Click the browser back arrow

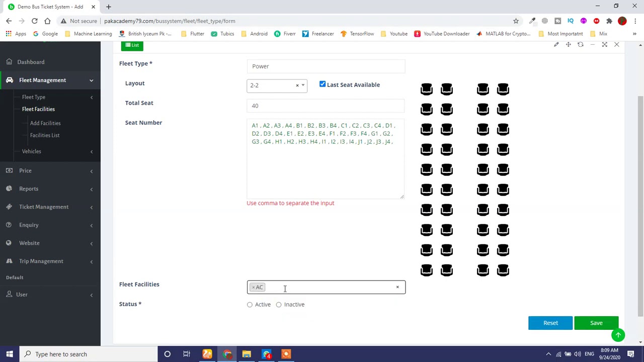pos(9,21)
